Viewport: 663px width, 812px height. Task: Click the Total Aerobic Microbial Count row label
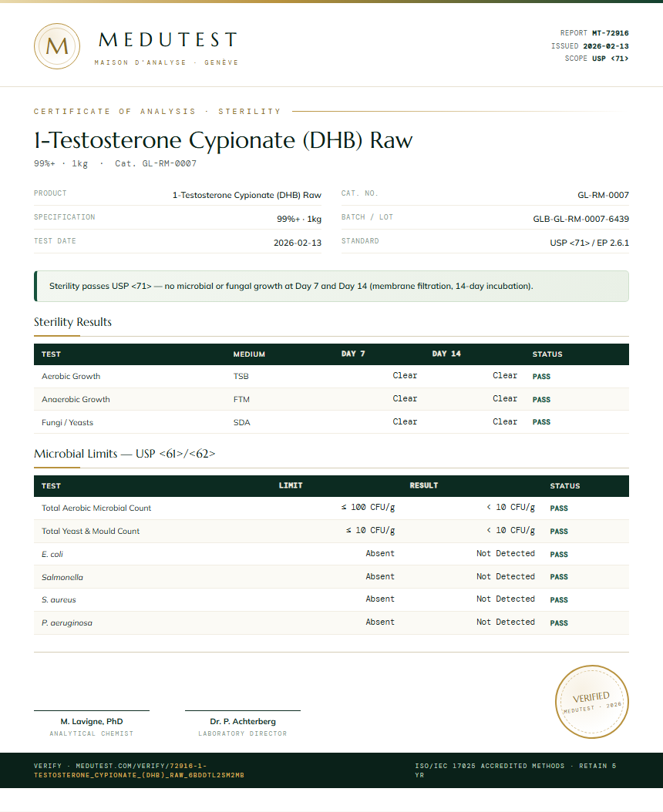tap(96, 508)
